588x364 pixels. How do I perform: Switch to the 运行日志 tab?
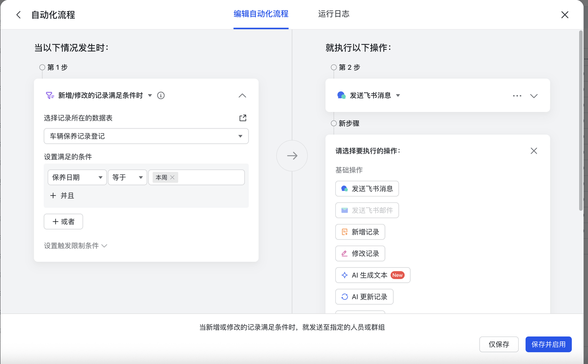(334, 14)
